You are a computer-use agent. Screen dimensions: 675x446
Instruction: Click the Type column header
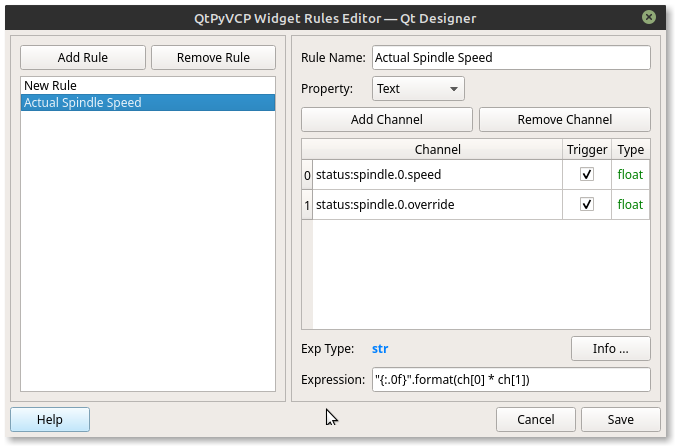(x=631, y=150)
